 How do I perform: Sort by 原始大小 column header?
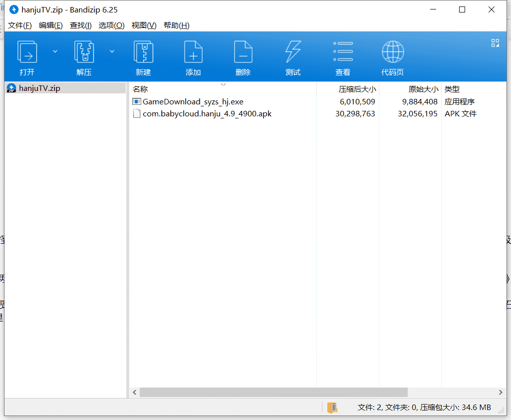[410, 89]
